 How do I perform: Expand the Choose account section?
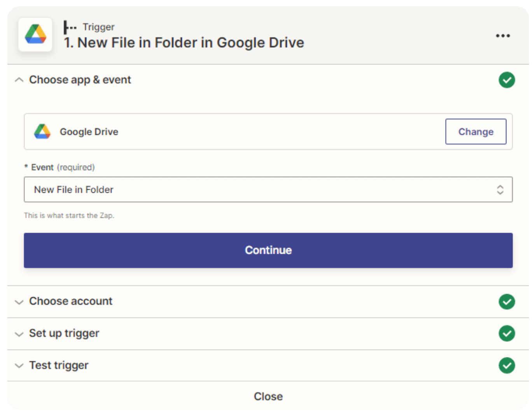pyautogui.click(x=19, y=302)
